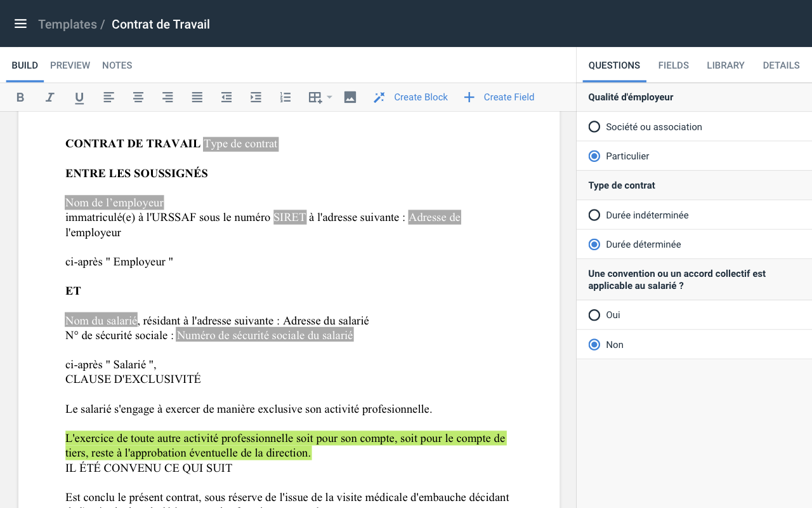Insert a numbered list
This screenshot has width=812, height=508.
tap(285, 97)
